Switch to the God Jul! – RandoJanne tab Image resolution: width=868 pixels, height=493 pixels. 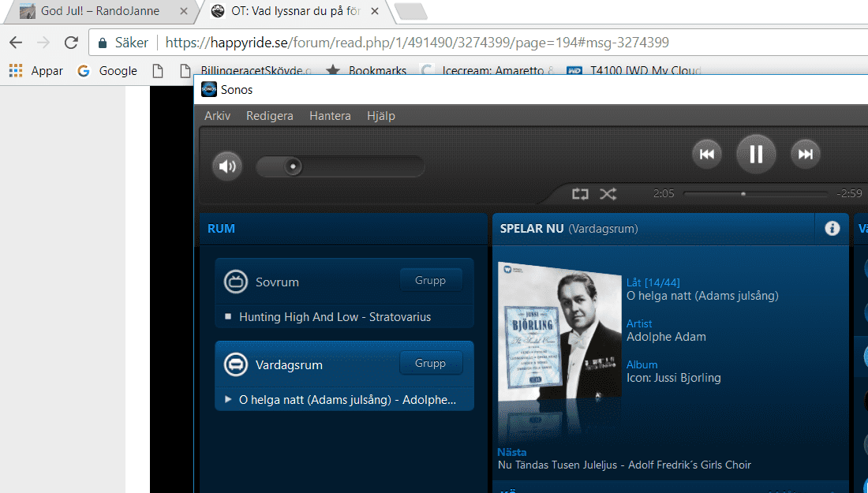tap(99, 11)
